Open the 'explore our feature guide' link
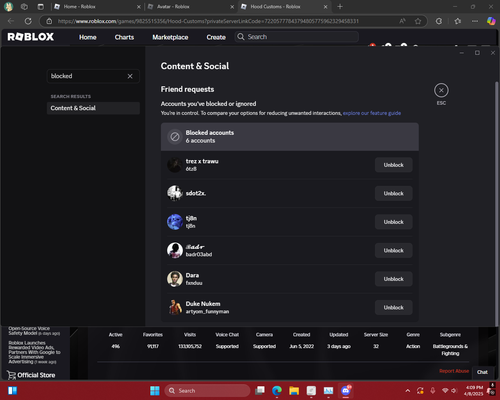This screenshot has height=400, width=500. 372,113
